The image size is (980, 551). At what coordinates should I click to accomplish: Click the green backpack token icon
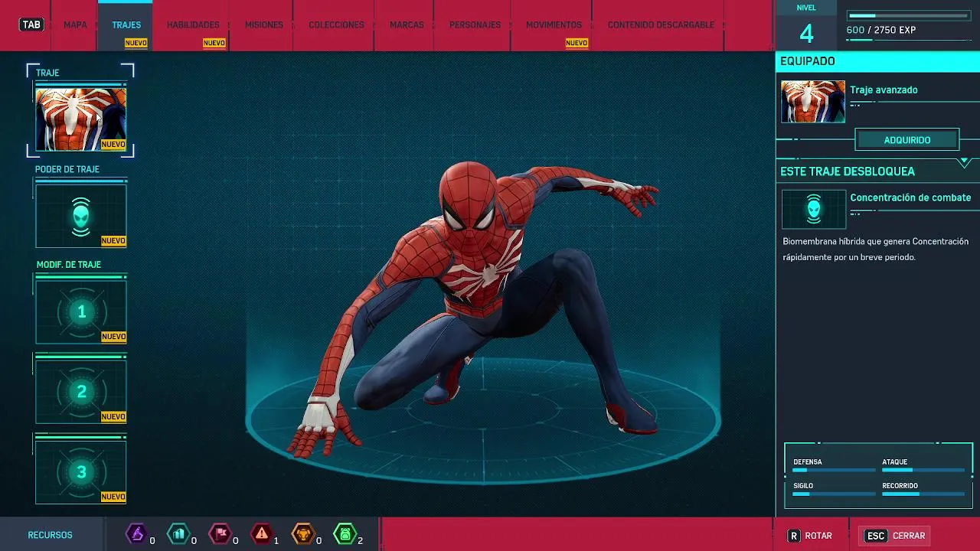[x=345, y=533]
